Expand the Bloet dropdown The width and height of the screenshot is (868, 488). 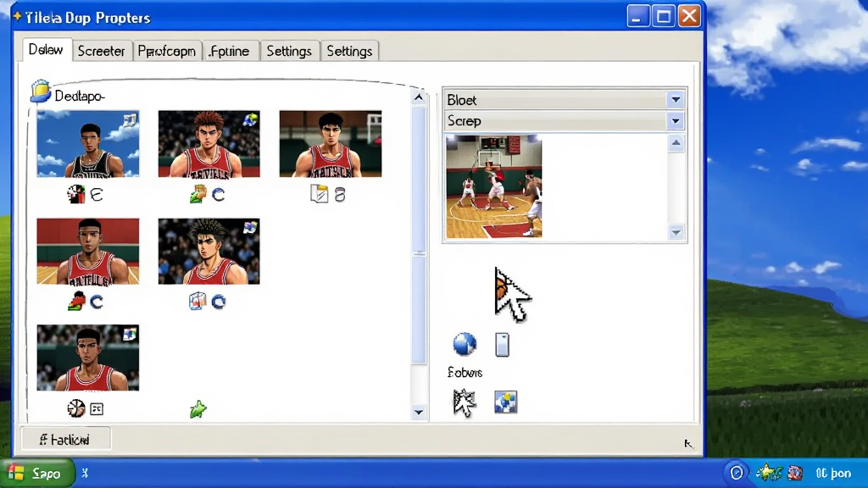pyautogui.click(x=676, y=100)
